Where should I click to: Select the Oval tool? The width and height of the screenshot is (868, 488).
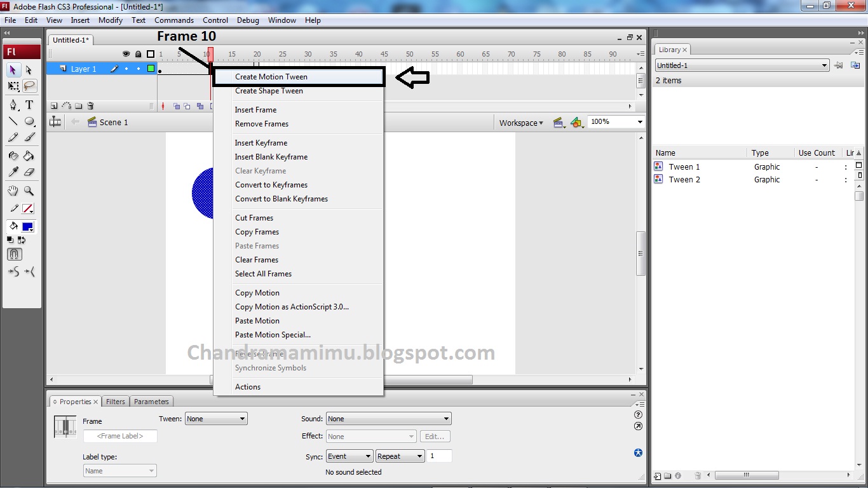tap(29, 121)
